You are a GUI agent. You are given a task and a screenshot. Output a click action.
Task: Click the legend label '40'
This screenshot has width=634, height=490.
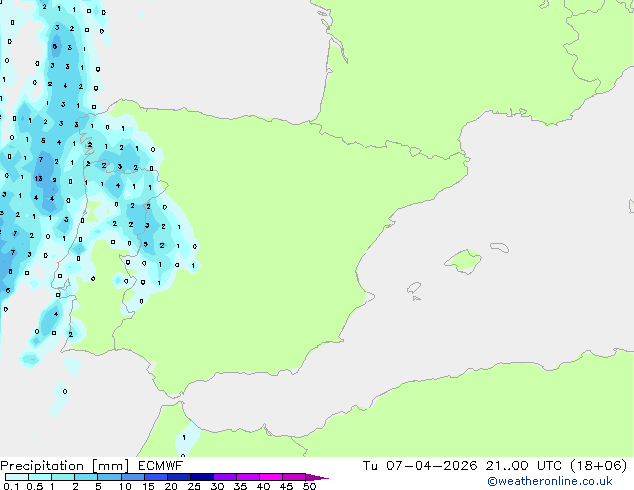(263, 486)
